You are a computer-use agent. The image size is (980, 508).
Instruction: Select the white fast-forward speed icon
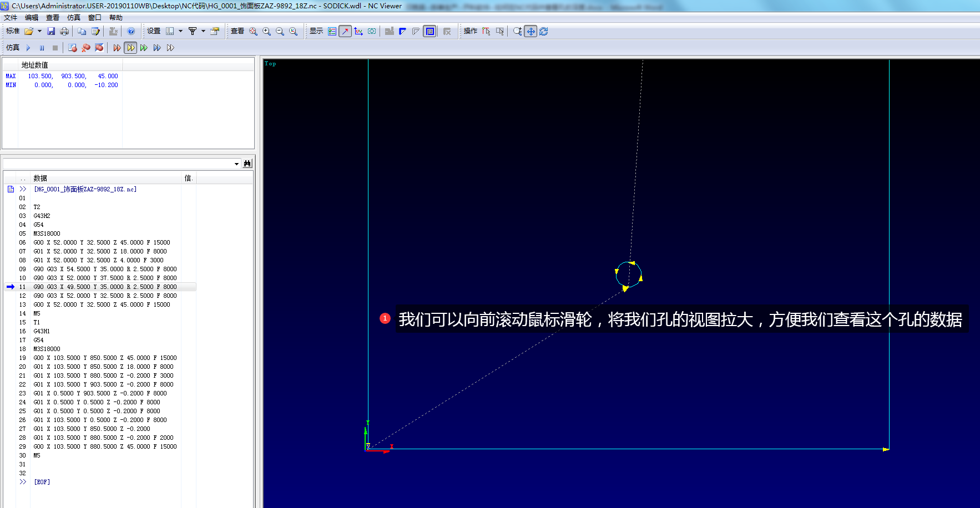(170, 48)
